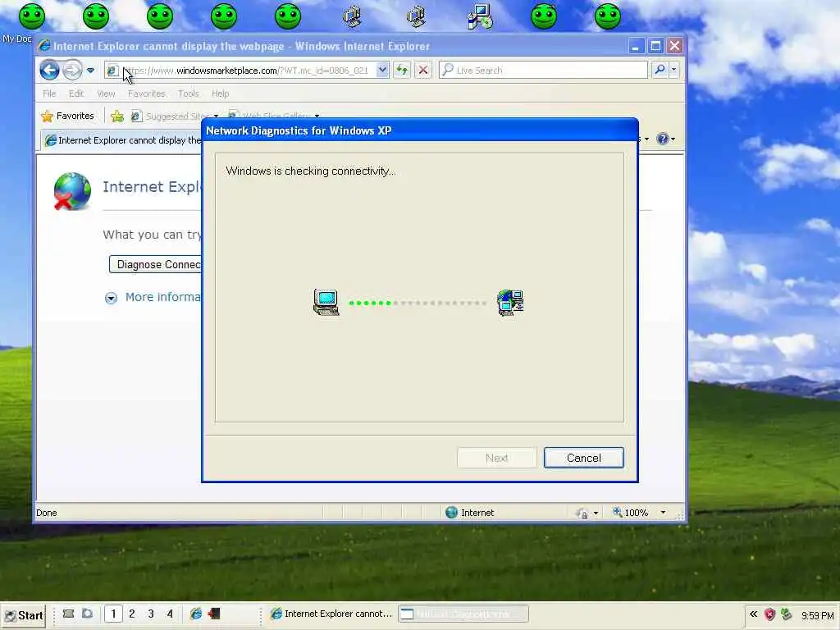Refresh the page with the green arrows
The height and width of the screenshot is (630, 840).
(x=402, y=70)
